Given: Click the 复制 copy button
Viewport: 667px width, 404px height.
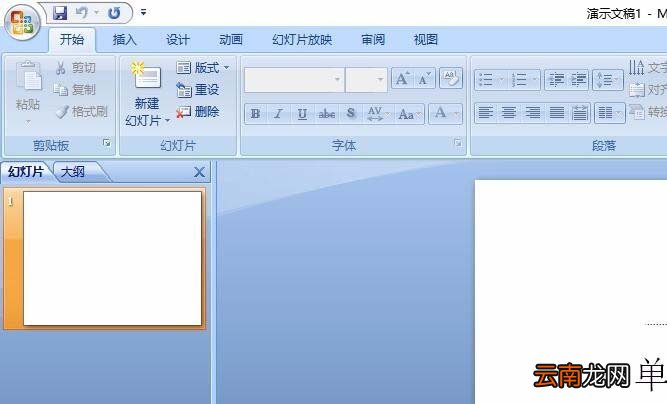Looking at the screenshot, I should point(74,90).
